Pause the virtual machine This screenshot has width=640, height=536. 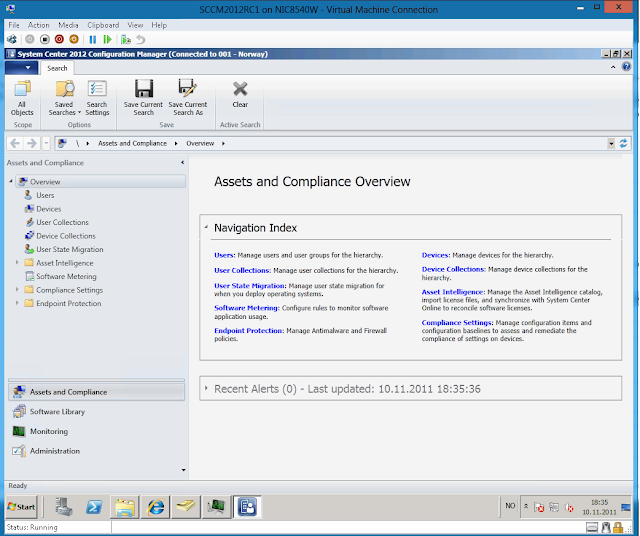pos(93,39)
